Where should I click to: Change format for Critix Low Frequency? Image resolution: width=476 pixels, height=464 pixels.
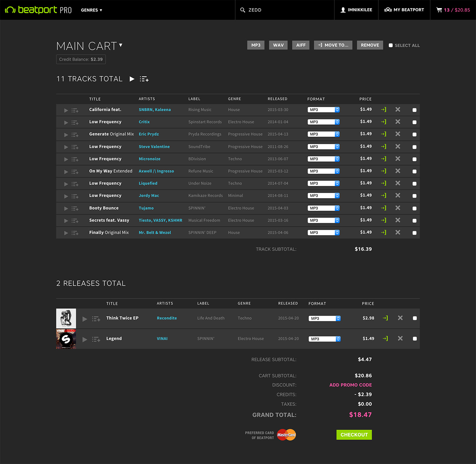pyautogui.click(x=324, y=122)
